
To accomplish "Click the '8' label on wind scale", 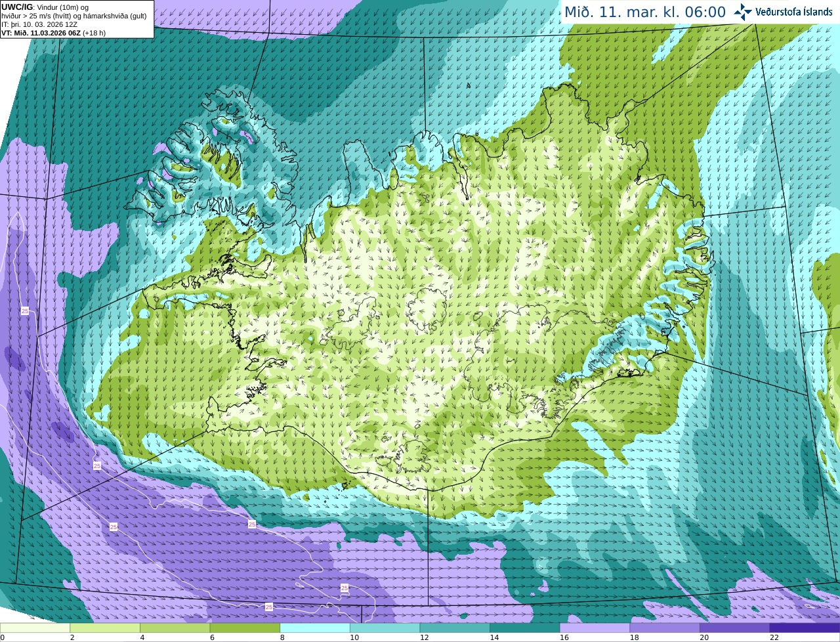I will (x=282, y=637).
